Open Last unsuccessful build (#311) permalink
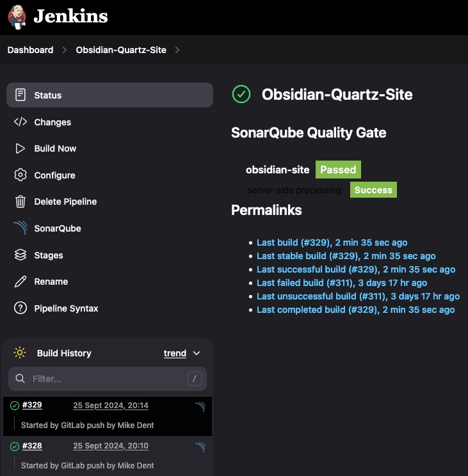Viewport: 468px width, 476px height. click(359, 296)
